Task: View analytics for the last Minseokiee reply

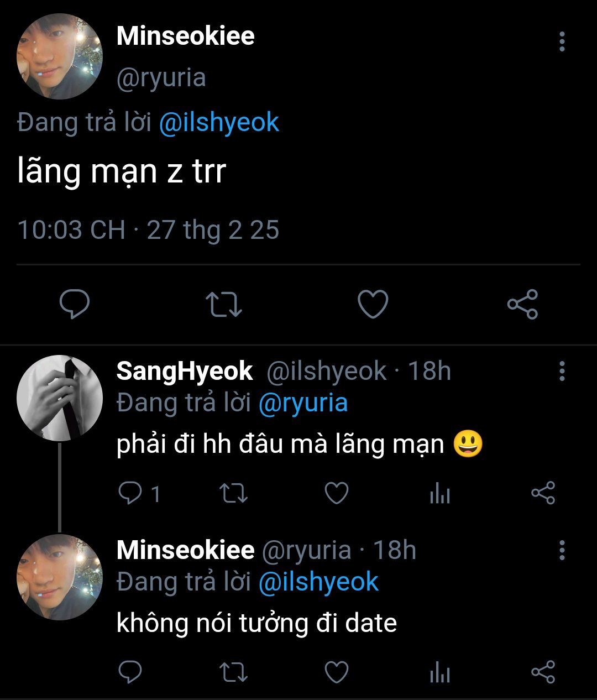Action: 440,672
